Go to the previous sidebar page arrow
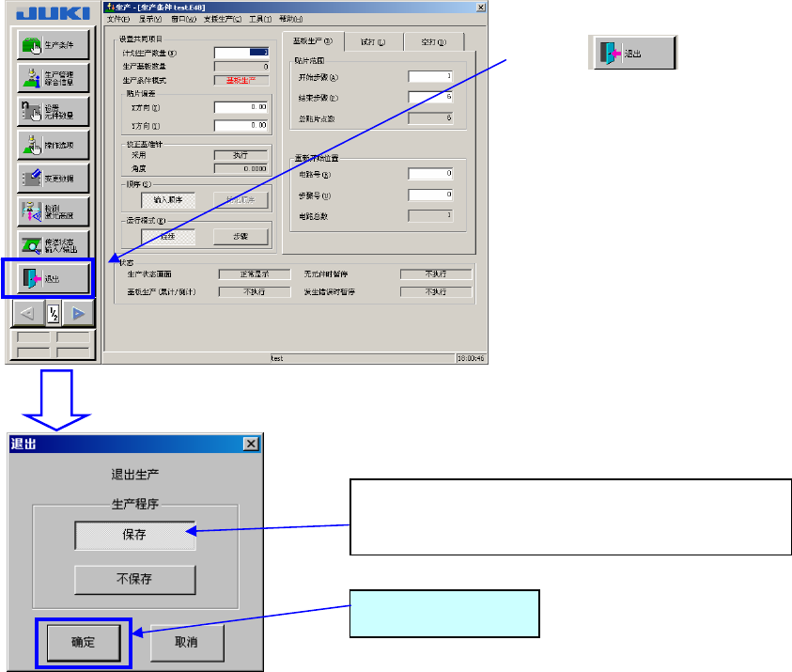The width and height of the screenshot is (792, 672). (x=28, y=314)
